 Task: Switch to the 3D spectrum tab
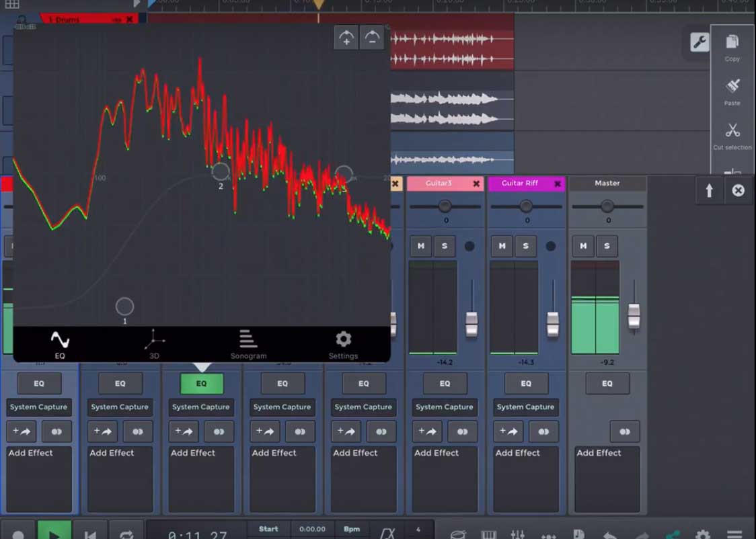point(154,344)
